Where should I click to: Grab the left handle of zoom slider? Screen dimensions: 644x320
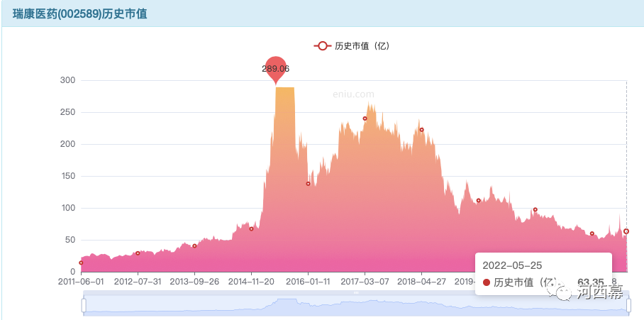(x=84, y=305)
